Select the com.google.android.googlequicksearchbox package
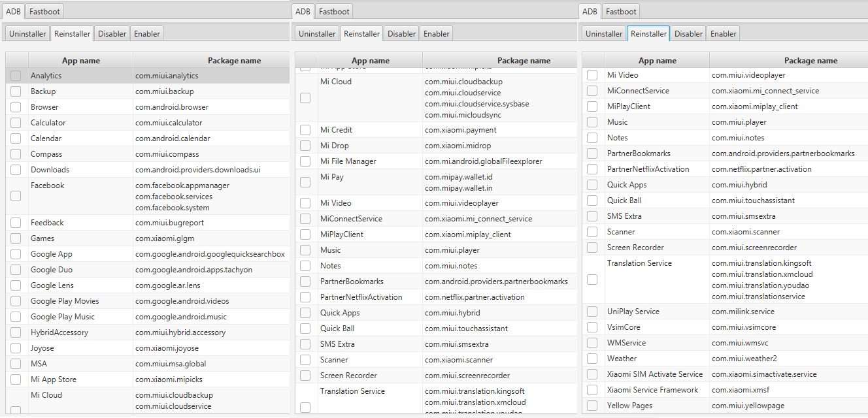 click(x=210, y=254)
